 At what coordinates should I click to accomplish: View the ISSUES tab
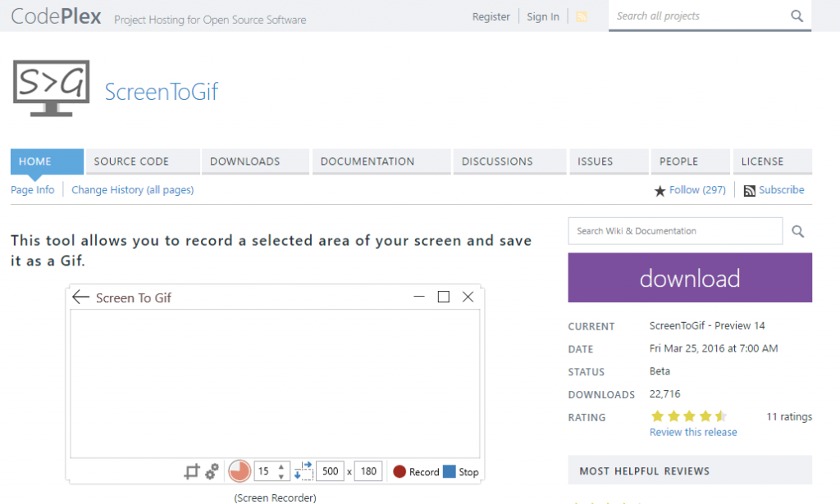(609, 161)
